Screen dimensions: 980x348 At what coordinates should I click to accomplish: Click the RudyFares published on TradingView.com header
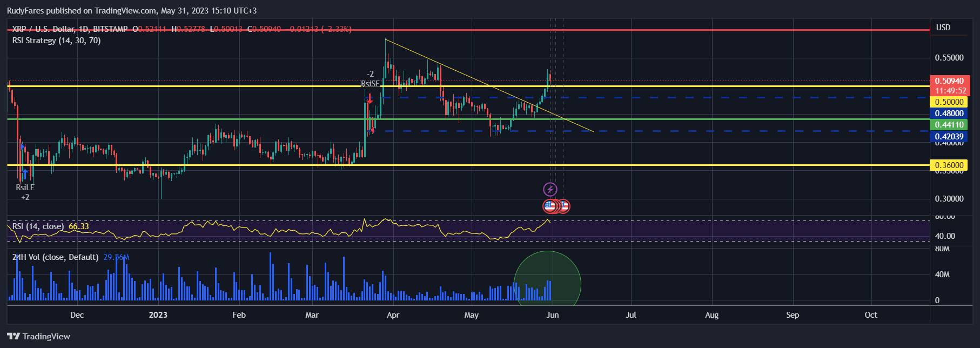pyautogui.click(x=131, y=11)
